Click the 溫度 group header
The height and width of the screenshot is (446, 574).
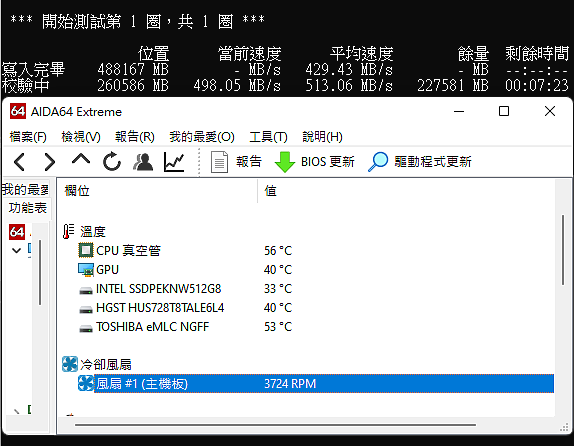93,232
